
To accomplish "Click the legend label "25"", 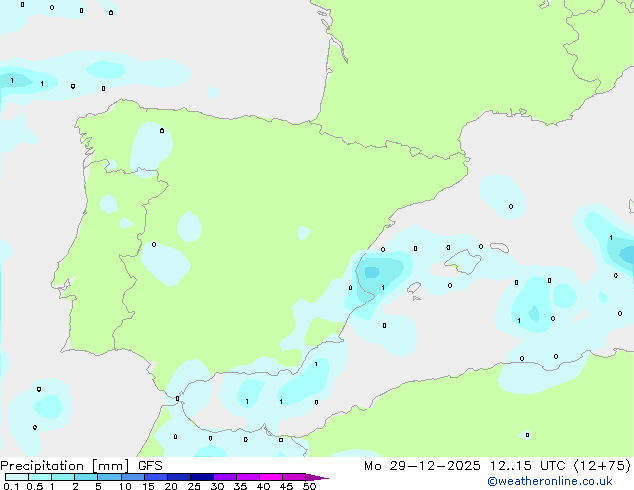I will coord(194,486).
